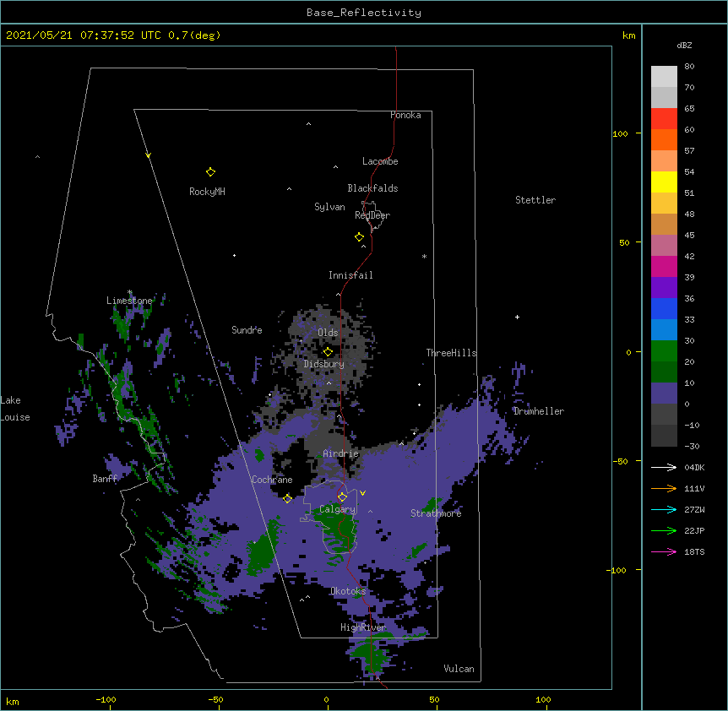Click the Okotoks town label
728x711 pixels.
click(348, 591)
